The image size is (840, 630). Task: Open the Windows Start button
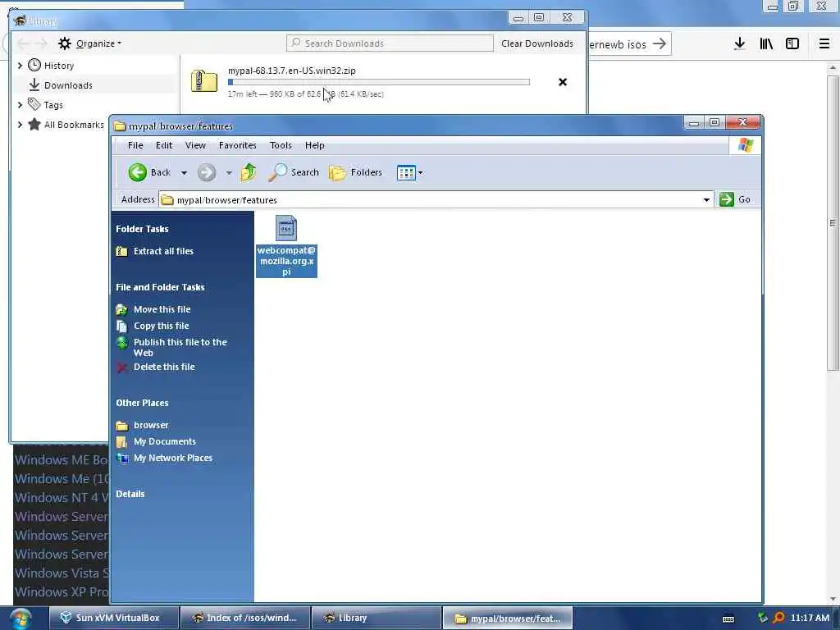20,619
